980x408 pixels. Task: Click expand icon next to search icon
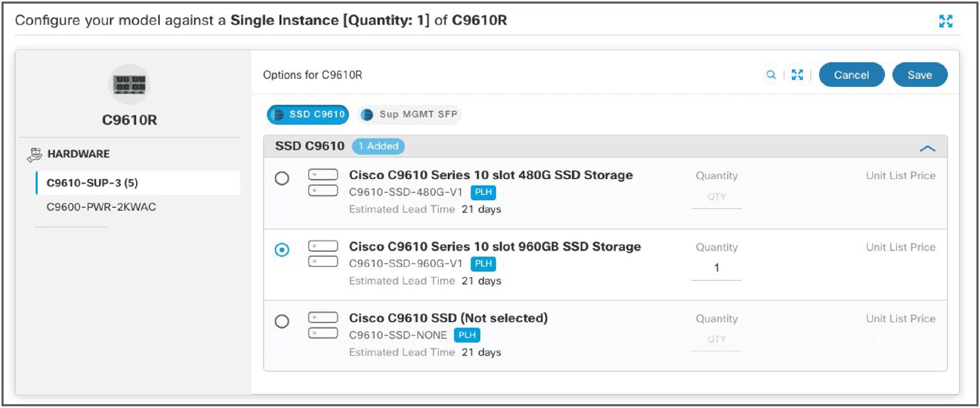pos(797,75)
